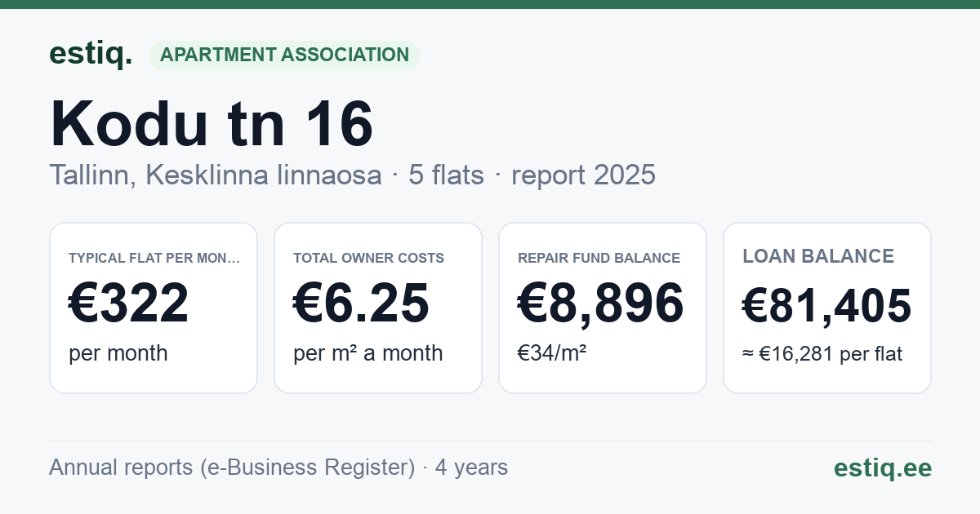Click the 'per month' caption
Screen dimensions: 980x514
[118, 353]
